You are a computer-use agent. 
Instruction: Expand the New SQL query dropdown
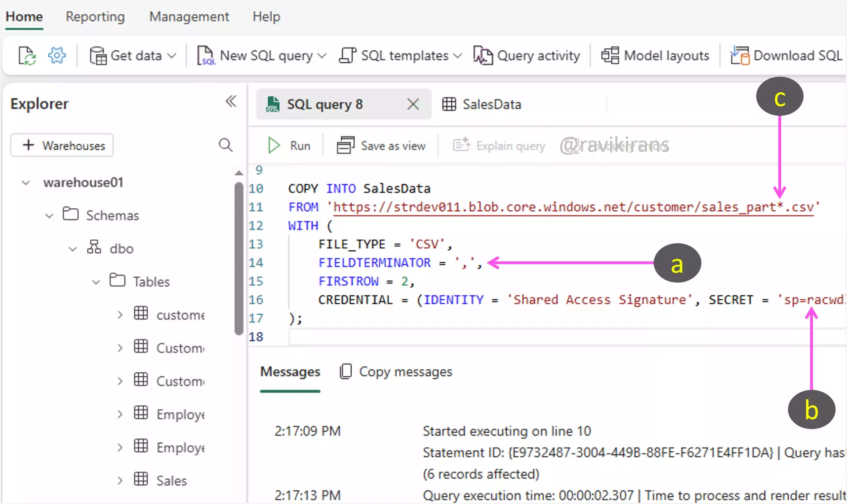point(322,56)
